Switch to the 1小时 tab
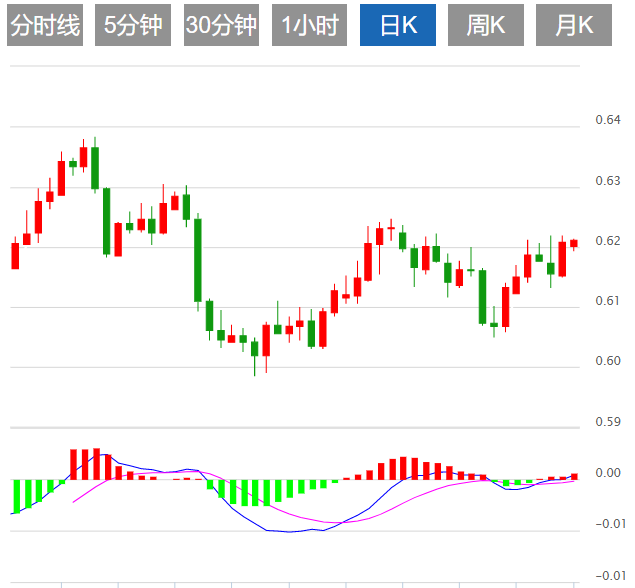The image size is (635, 588). point(309,26)
